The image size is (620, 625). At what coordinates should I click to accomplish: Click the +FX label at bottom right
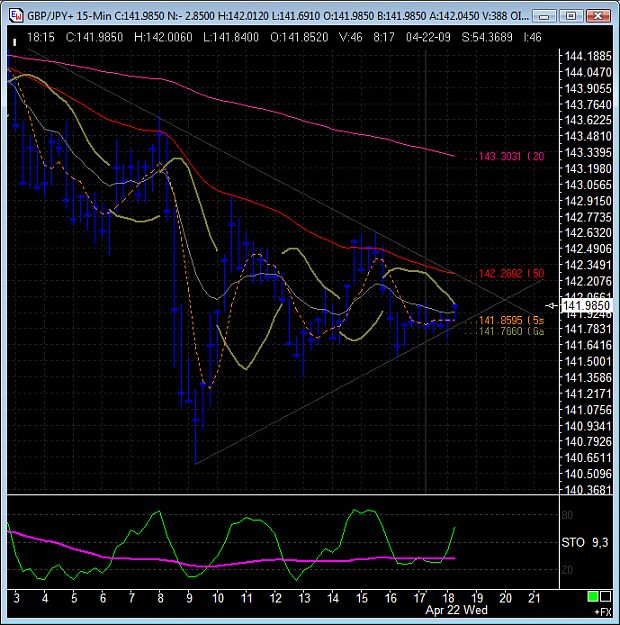(603, 612)
